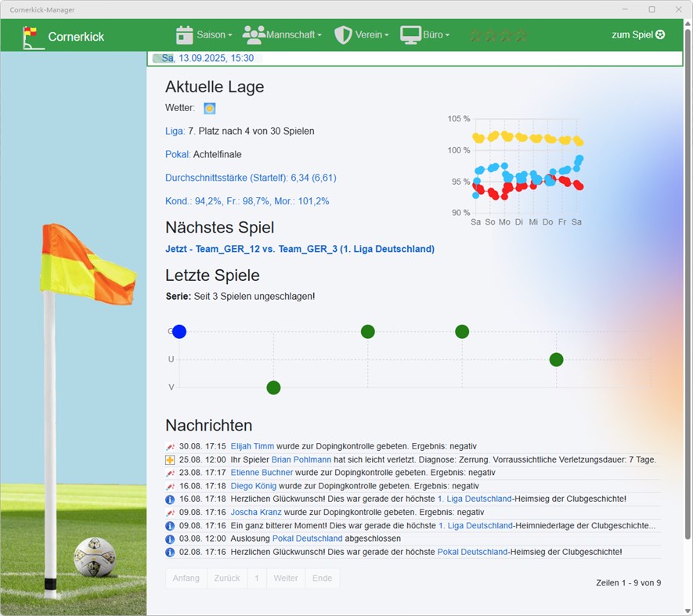
Task: Click the Cornerkick corner flag logo
Action: pyautogui.click(x=31, y=34)
